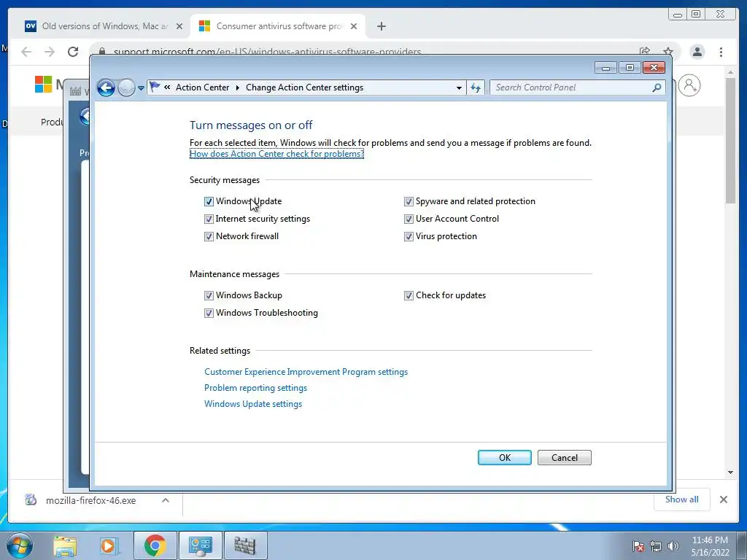Reload the page in Chrome
Screen dimensions: 747x560
(x=72, y=52)
